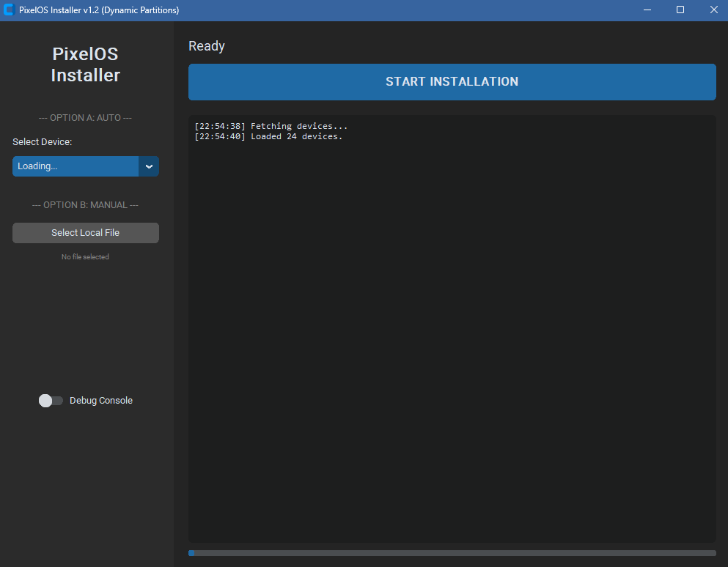Click the Ready status text
This screenshot has width=728, height=567.
tap(207, 46)
